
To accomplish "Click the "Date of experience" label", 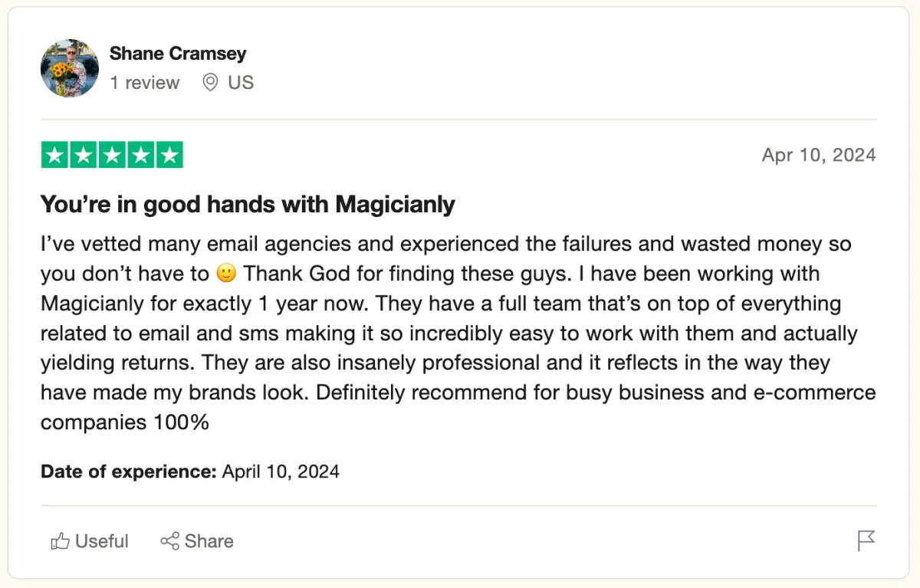I will (x=129, y=471).
